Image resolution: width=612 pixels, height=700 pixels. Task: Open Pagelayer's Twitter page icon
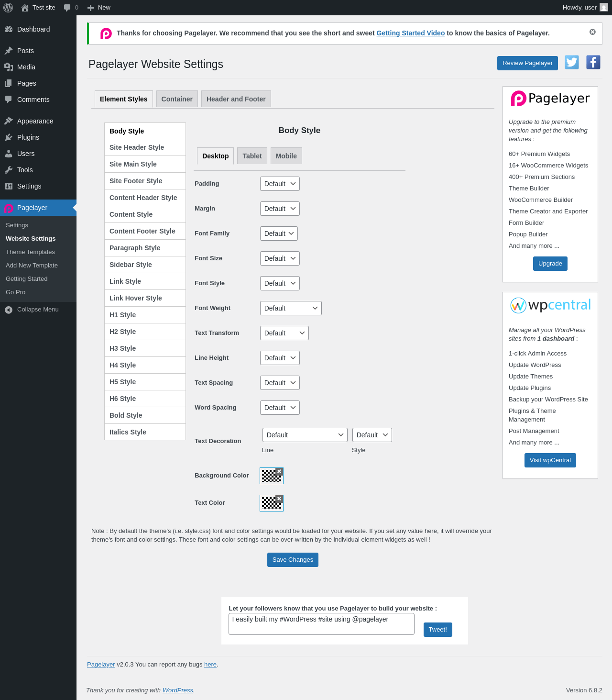(x=572, y=62)
